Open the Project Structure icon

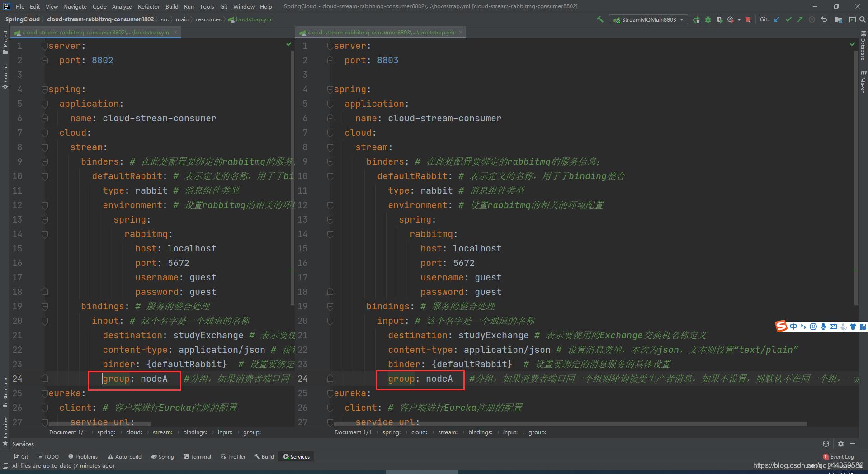click(x=839, y=19)
